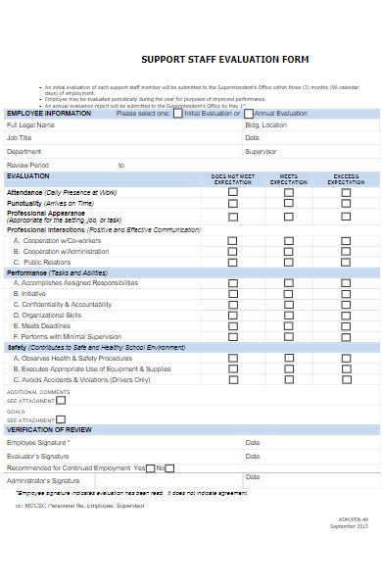Click the Full Legal Name field
The width and height of the screenshot is (382, 588).
123,125
